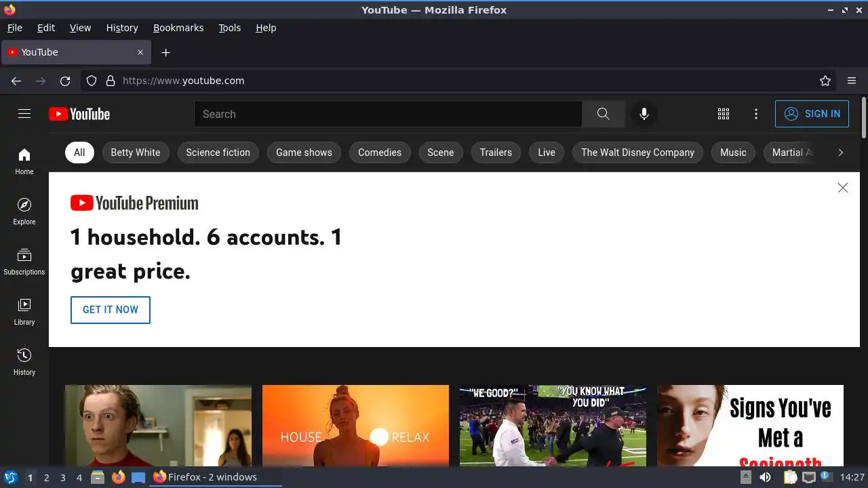Show more filter chips with right arrow
This screenshot has width=868, height=488.
pyautogui.click(x=840, y=152)
